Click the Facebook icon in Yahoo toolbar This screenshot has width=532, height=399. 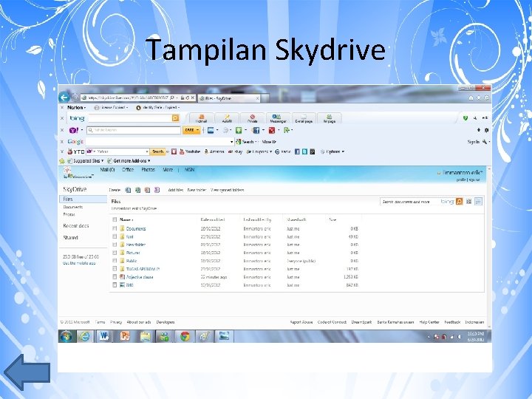tap(256, 130)
